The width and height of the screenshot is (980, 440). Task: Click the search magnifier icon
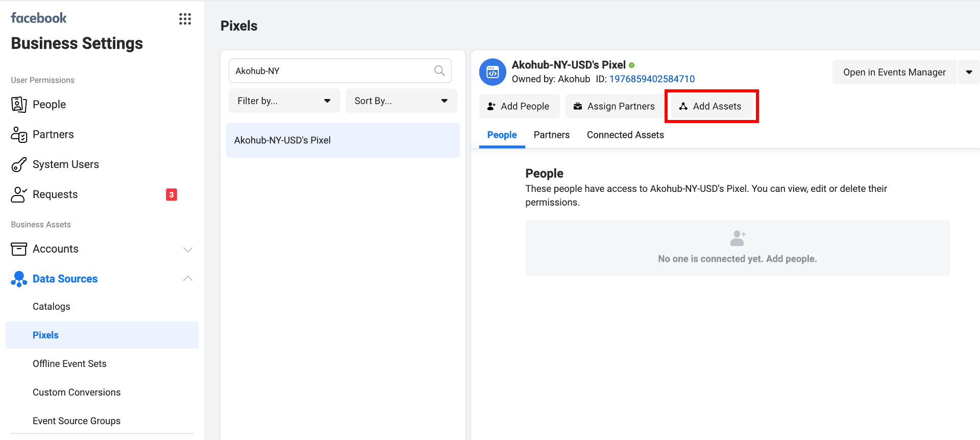pos(439,70)
